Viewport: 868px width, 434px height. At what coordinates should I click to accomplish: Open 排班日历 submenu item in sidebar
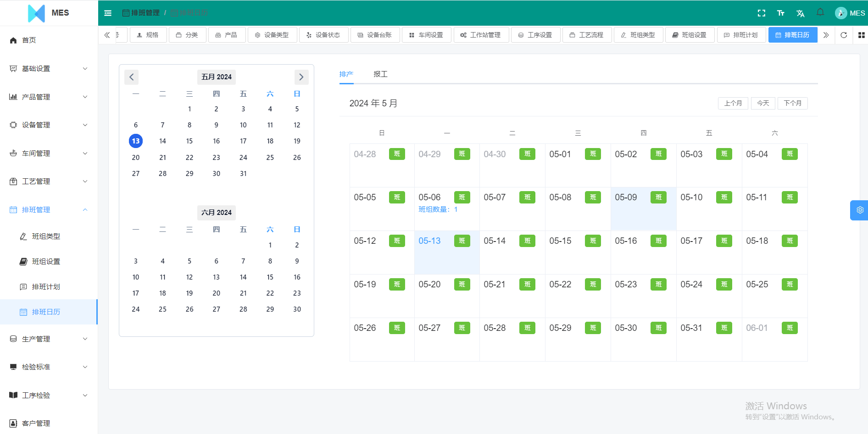click(x=49, y=312)
